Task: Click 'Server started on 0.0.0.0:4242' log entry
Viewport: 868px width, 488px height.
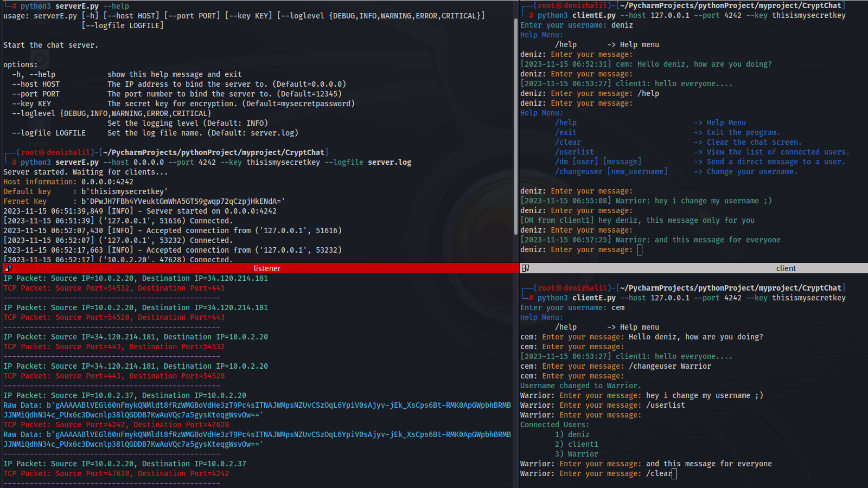Action: tap(140, 211)
